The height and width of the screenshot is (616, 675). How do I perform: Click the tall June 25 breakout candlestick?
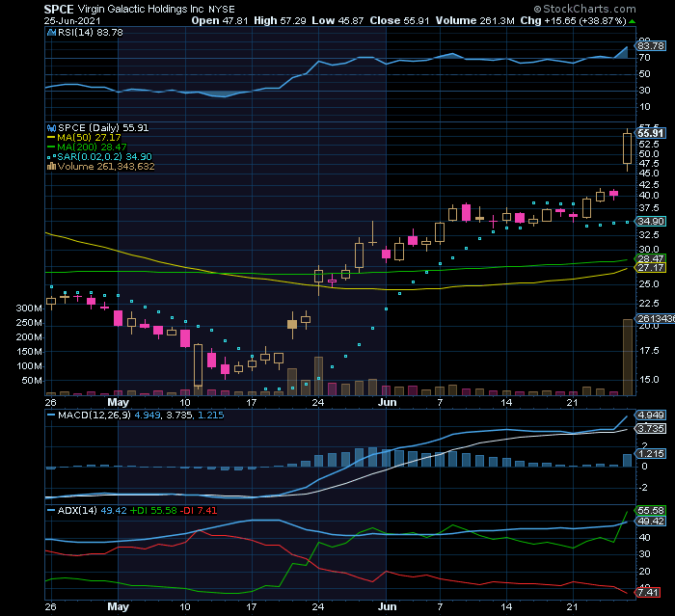(x=627, y=149)
